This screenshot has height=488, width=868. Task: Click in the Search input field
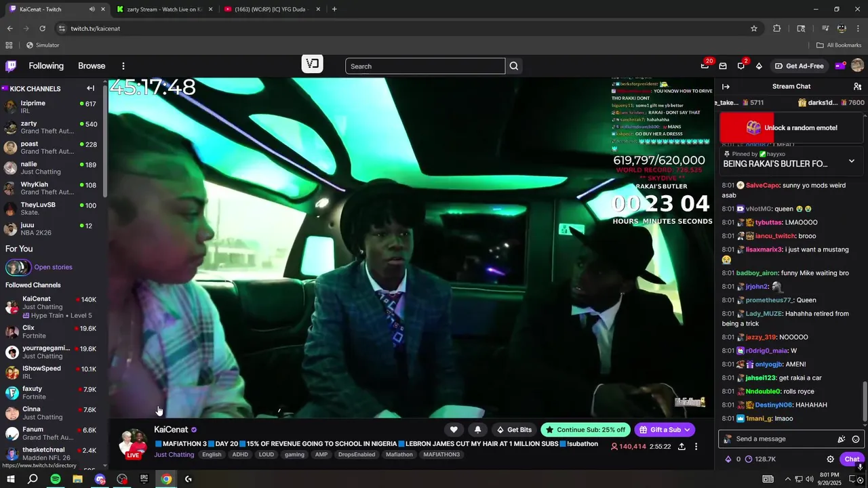pyautogui.click(x=425, y=66)
